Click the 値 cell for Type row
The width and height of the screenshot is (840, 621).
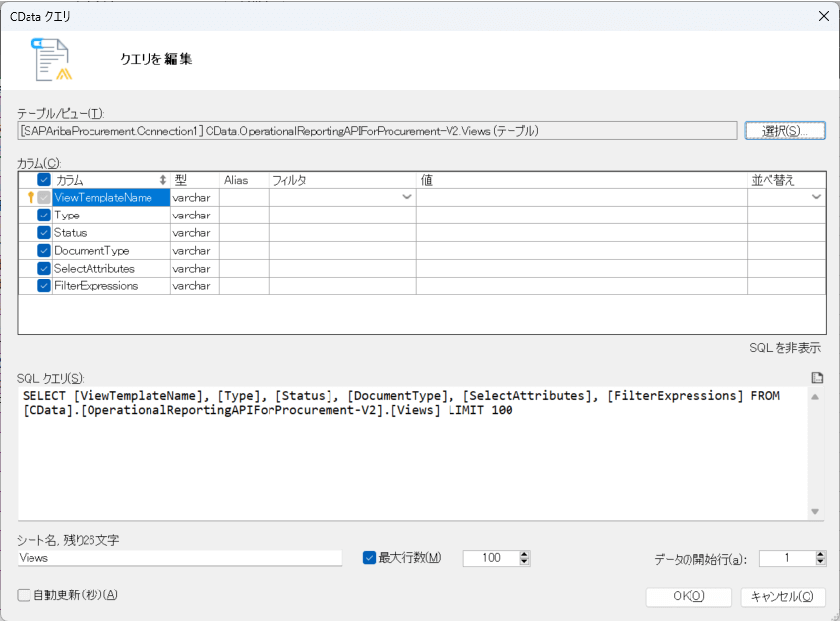click(x=581, y=215)
